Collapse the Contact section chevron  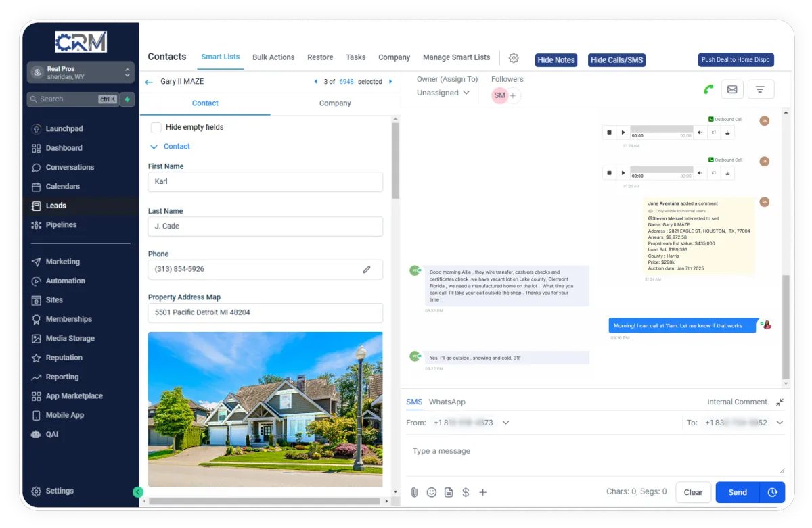click(153, 147)
